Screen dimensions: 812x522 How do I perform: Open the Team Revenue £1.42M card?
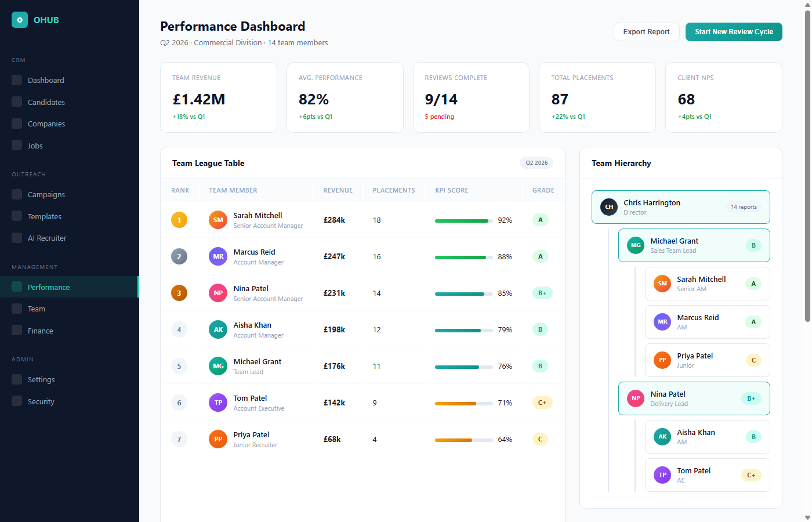pyautogui.click(x=219, y=97)
